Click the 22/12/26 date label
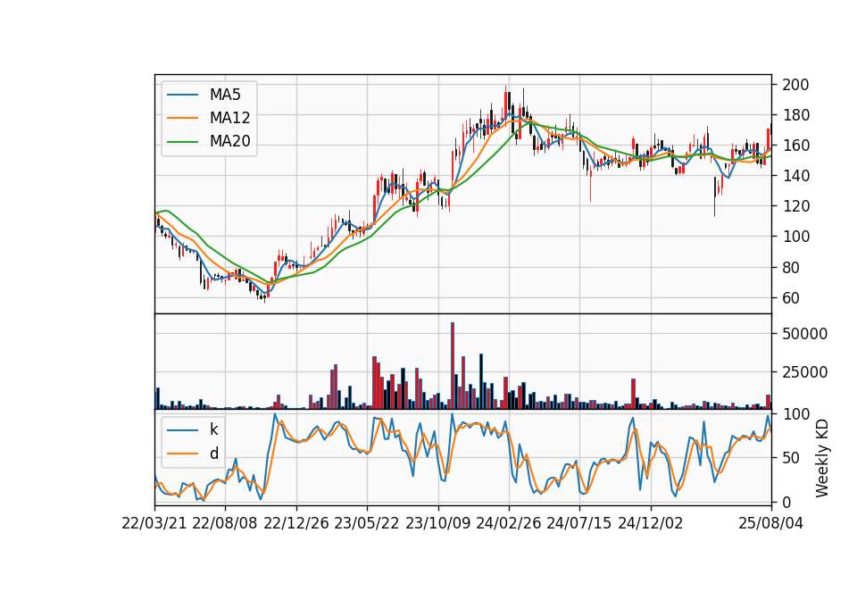The height and width of the screenshot is (616, 857). 296,523
